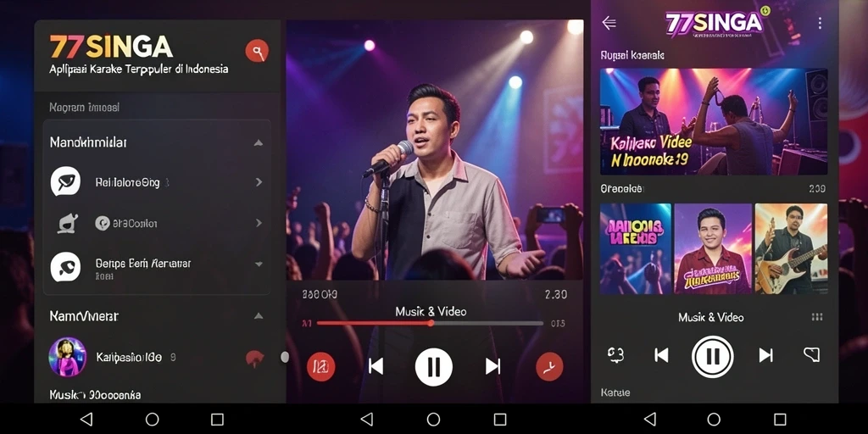
Task: Click the grid dots icon beside Musik & Video
Action: 816,317
